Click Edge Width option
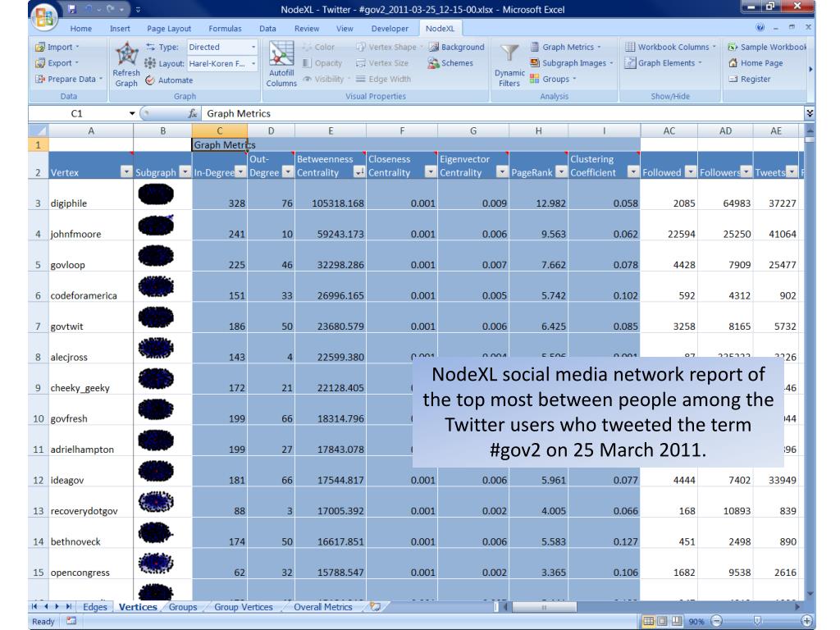The image size is (840, 630). click(x=384, y=80)
